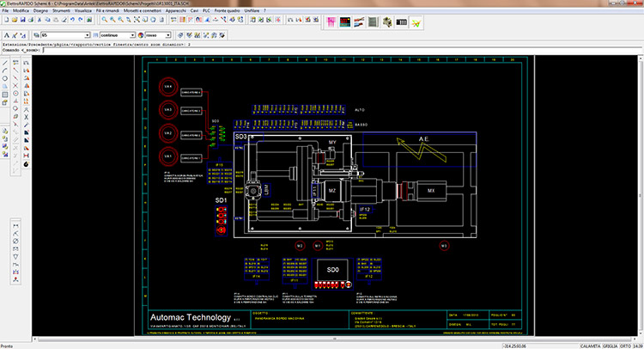Select the text tool A icon

pos(7,35)
